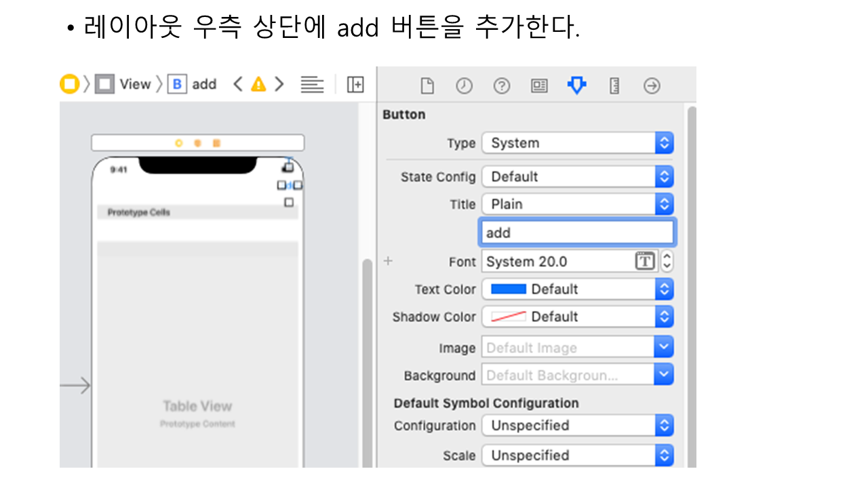Viewport: 868px width, 488px height.
Task: Open the File inspector tab
Action: coord(427,86)
